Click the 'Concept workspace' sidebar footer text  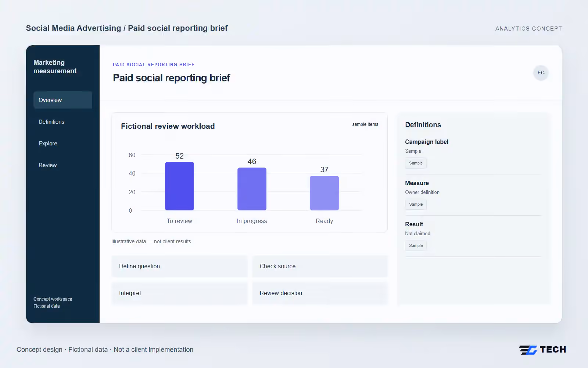click(x=53, y=299)
